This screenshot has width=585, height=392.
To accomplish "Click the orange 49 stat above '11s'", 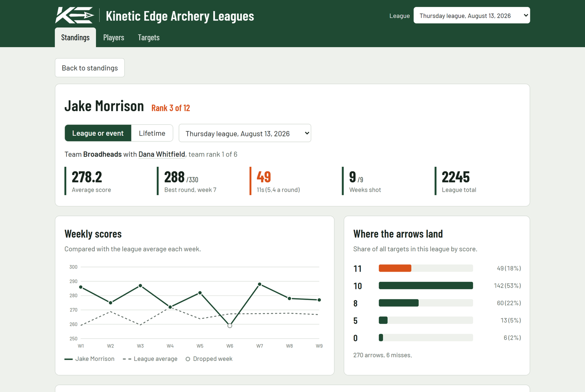I will [264, 177].
